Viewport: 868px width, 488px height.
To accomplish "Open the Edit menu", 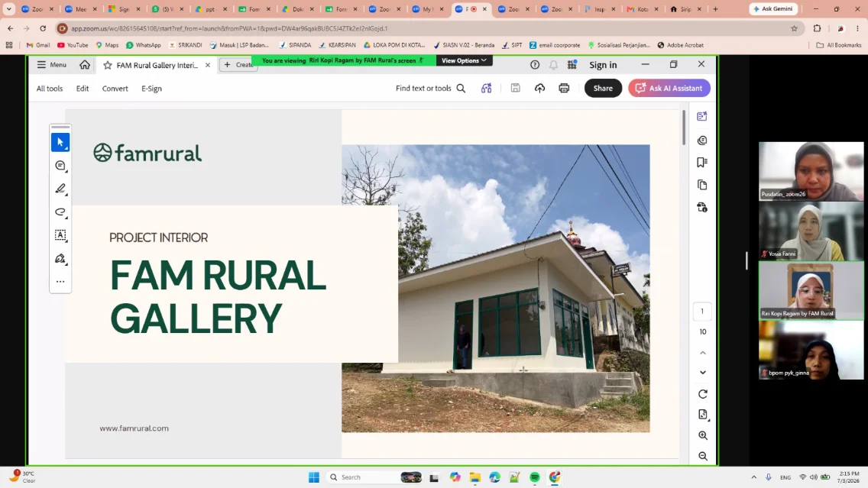I will click(83, 89).
